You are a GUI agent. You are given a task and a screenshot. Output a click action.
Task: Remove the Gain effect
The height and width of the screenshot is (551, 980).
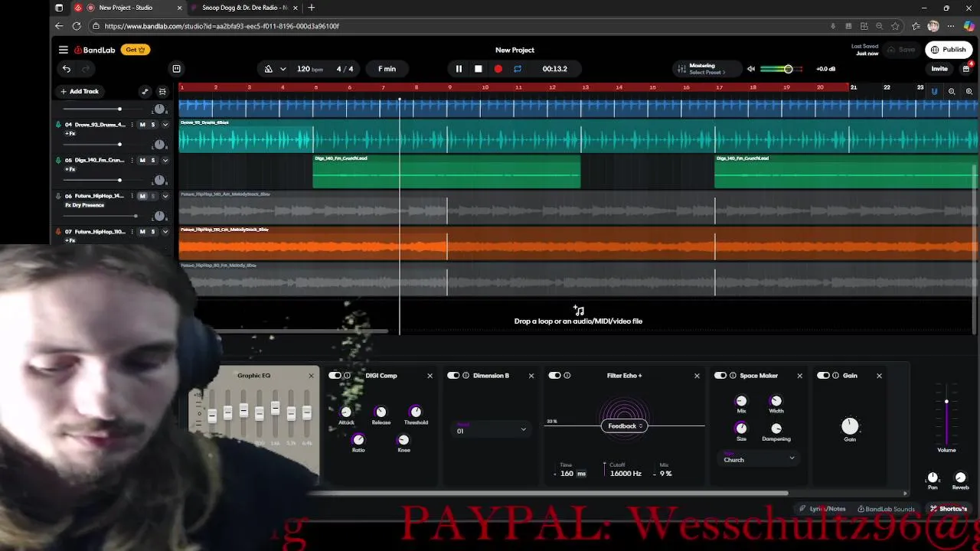(879, 376)
